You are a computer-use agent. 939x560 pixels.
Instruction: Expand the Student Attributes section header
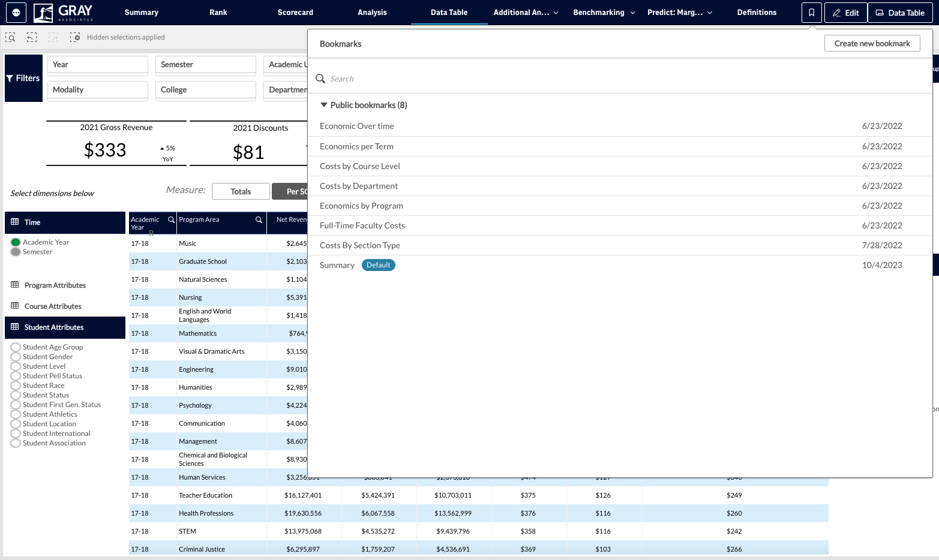65,327
